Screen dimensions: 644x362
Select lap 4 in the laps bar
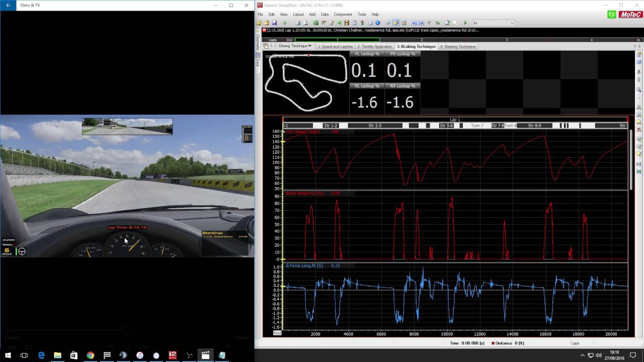(591, 40)
